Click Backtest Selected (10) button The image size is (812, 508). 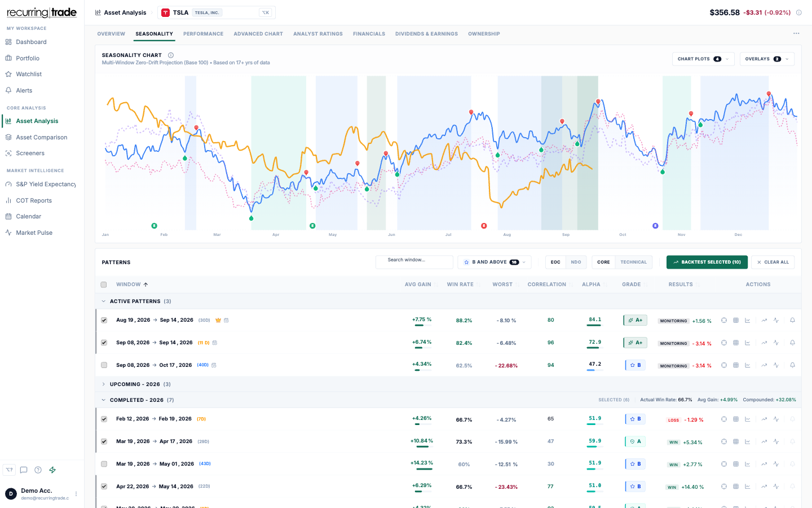pos(707,262)
